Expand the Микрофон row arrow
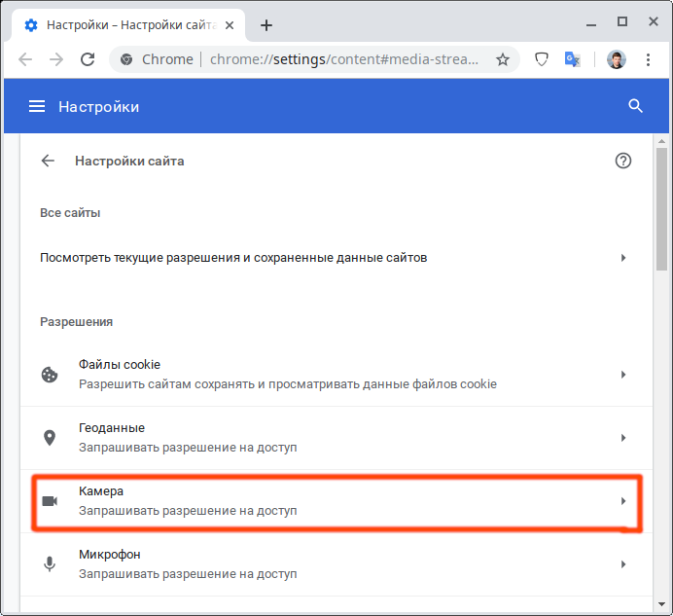This screenshot has width=673, height=616. 623,564
